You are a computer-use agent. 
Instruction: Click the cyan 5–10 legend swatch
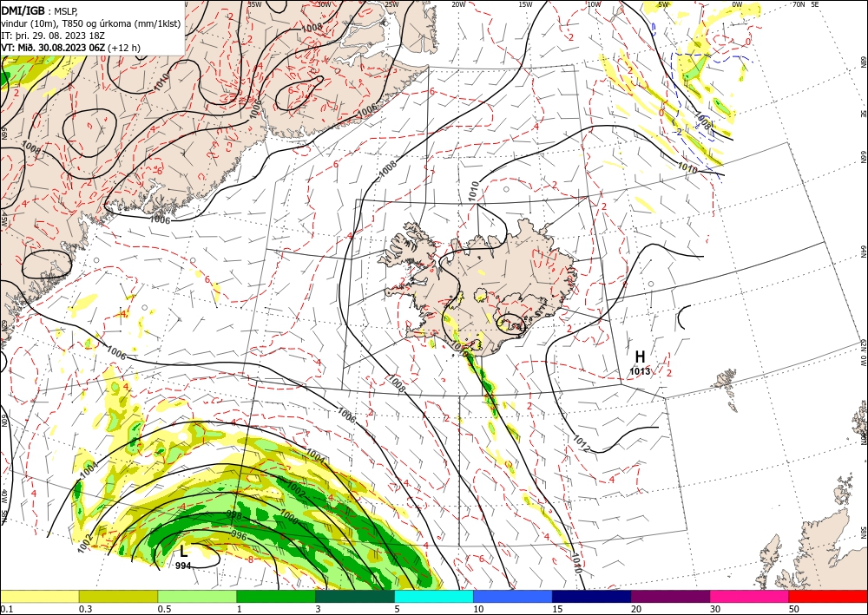(434, 596)
